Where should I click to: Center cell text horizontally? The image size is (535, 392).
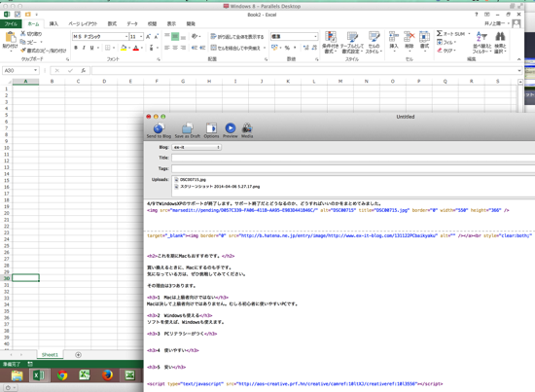175,48
